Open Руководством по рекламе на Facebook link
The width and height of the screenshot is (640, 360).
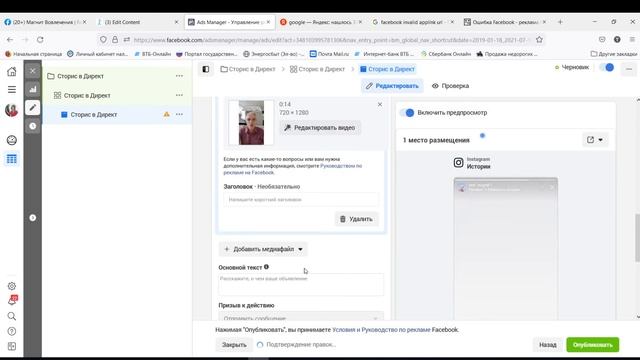[x=292, y=169]
